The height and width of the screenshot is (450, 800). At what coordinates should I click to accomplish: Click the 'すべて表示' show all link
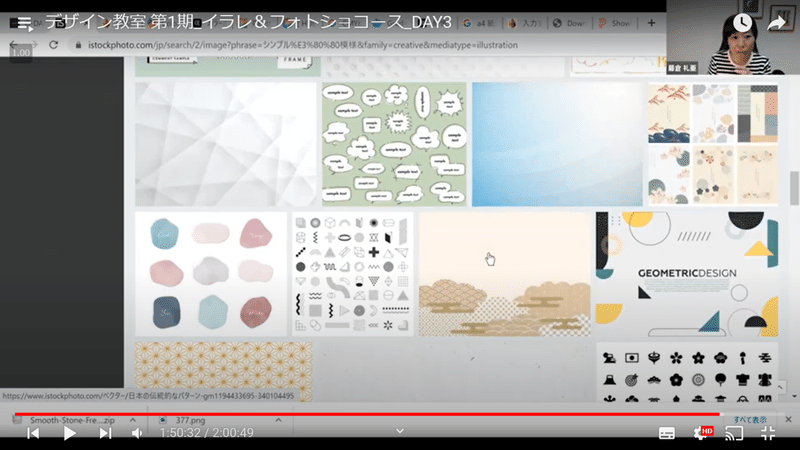750,419
